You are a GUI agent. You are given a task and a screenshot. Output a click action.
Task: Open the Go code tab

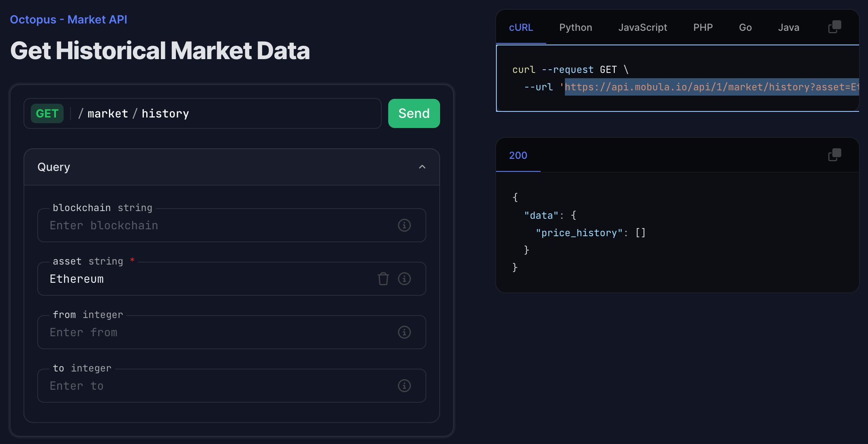click(745, 28)
